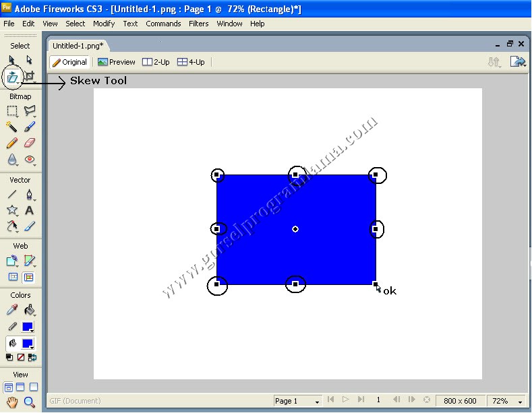532x413 pixels.
Task: Open the Page 1 dropdown
Action: pyautogui.click(x=297, y=401)
